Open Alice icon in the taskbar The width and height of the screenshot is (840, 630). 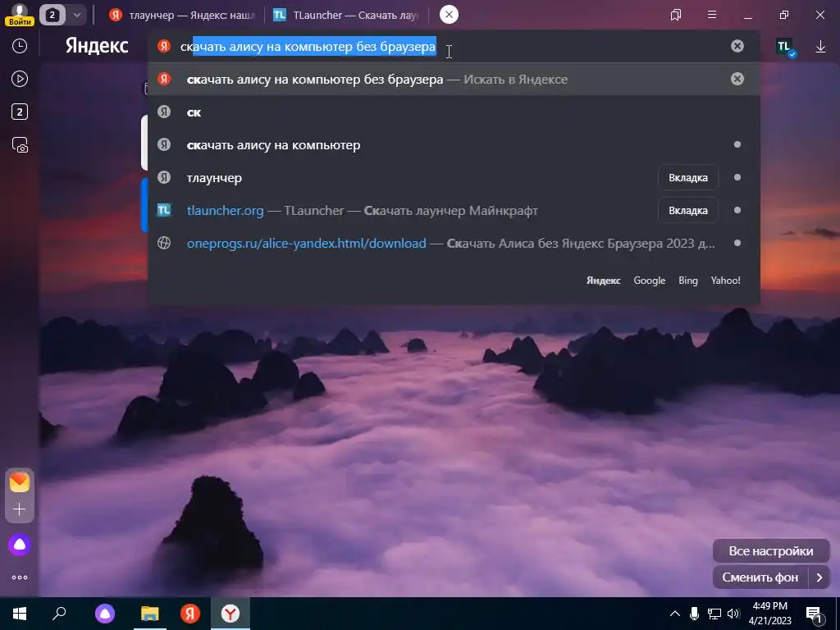pyautogui.click(x=105, y=614)
